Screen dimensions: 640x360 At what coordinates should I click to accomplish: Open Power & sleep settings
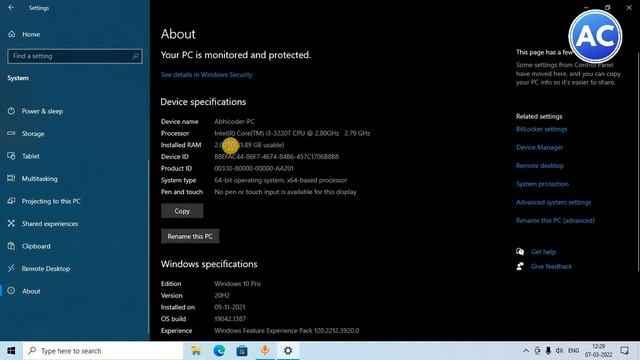tap(42, 111)
